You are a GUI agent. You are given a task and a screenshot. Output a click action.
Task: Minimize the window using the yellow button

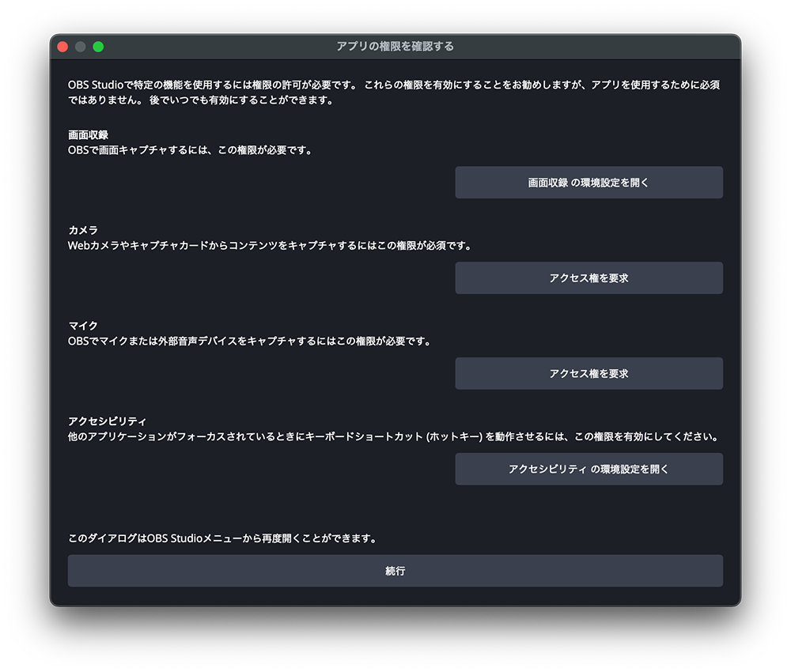pyautogui.click(x=80, y=47)
